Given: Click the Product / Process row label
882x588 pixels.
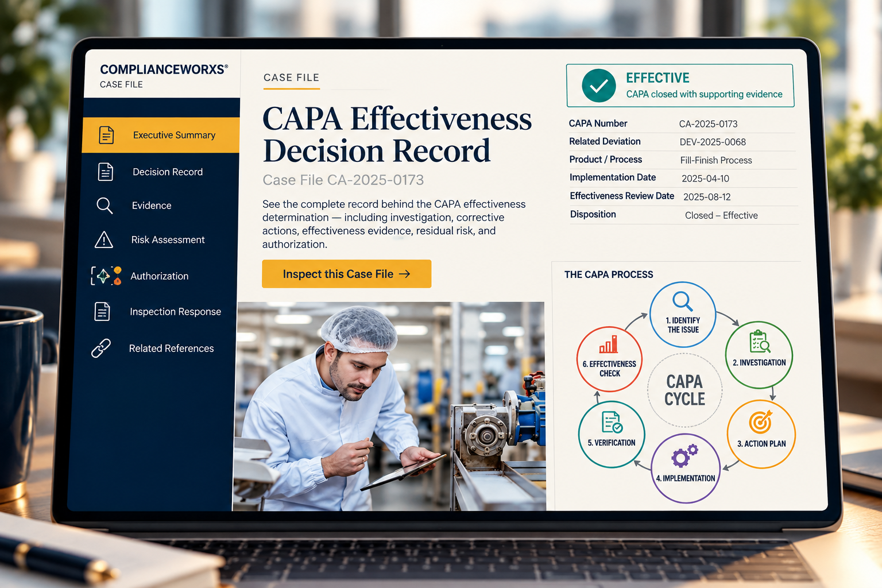Looking at the screenshot, I should 606,160.
